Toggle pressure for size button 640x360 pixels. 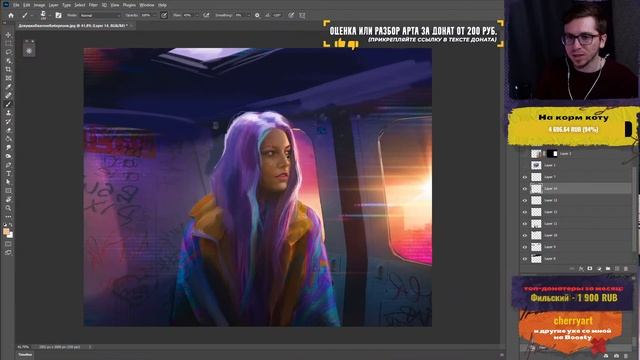pyautogui.click(x=291, y=16)
